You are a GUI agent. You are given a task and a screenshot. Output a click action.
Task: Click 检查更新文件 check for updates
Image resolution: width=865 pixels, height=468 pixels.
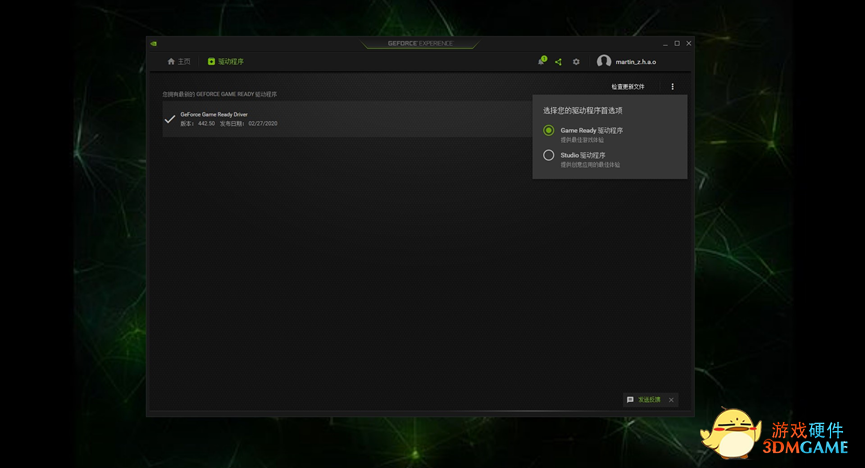pyautogui.click(x=628, y=87)
